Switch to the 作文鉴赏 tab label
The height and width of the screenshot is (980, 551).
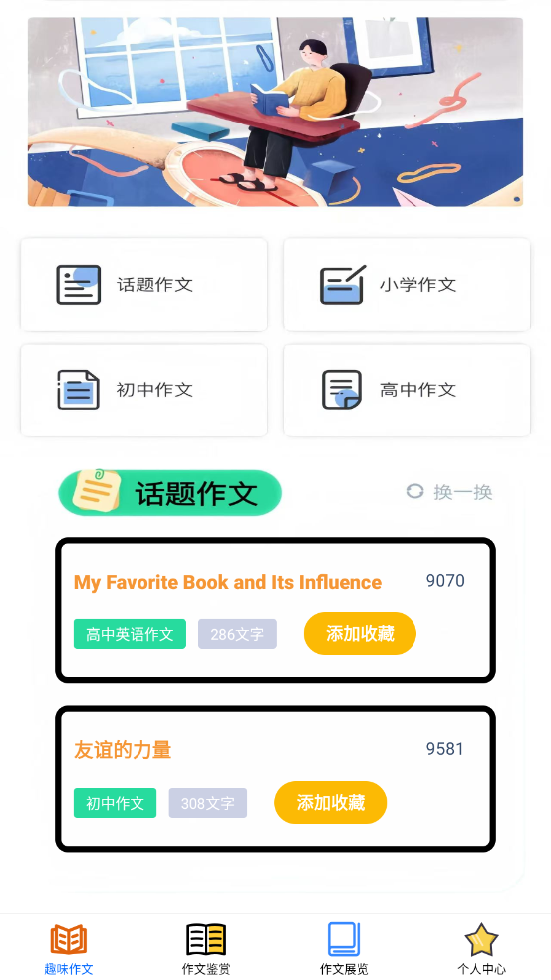tap(206, 969)
